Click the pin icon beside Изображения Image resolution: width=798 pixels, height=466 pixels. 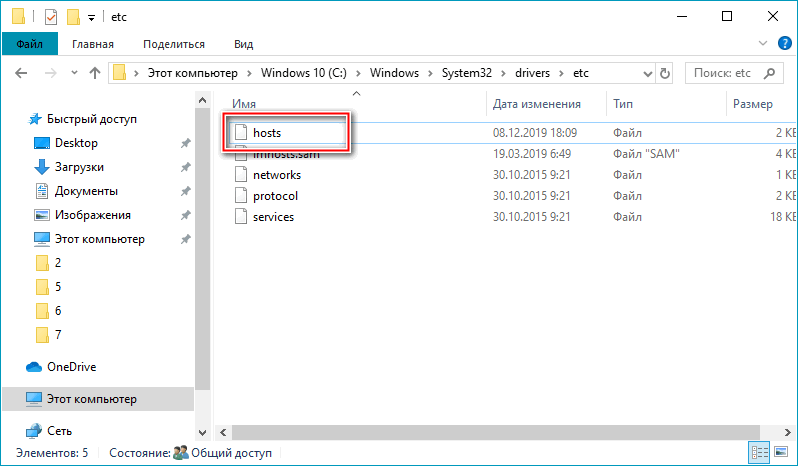click(185, 215)
